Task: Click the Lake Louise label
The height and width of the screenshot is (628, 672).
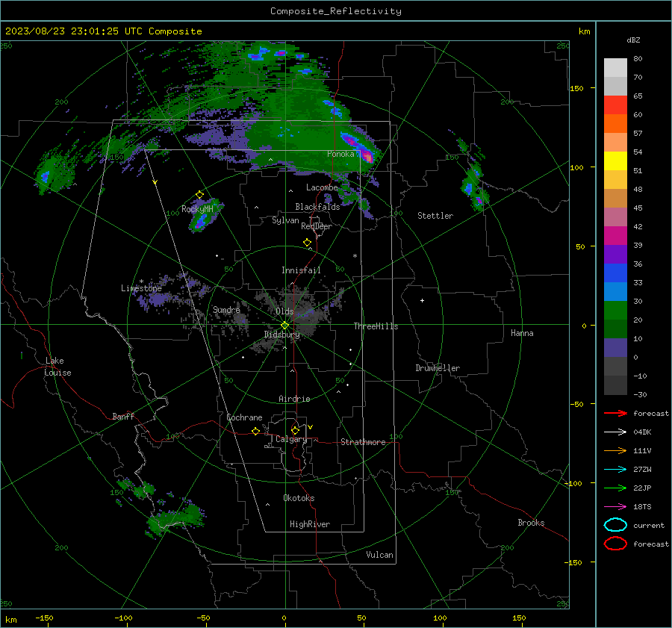Action: click(x=57, y=367)
